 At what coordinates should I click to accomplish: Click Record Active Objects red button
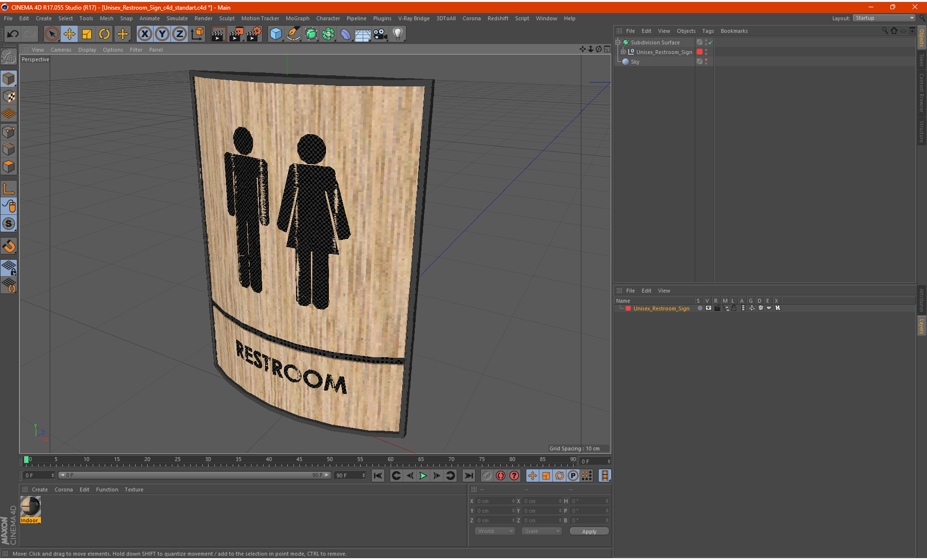click(x=501, y=476)
